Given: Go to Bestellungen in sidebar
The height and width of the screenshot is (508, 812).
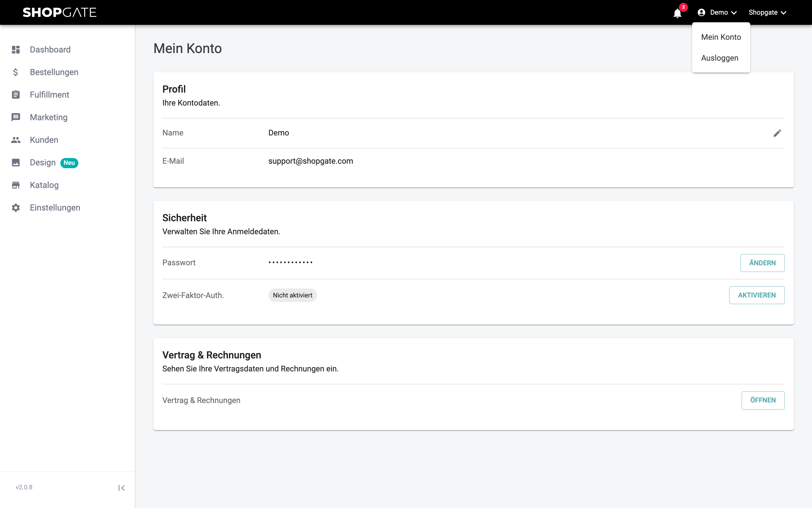Looking at the screenshot, I should 54,72.
